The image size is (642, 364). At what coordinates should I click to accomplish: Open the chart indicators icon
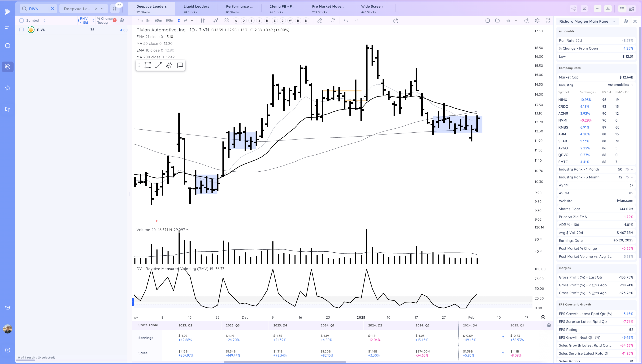[x=216, y=21]
